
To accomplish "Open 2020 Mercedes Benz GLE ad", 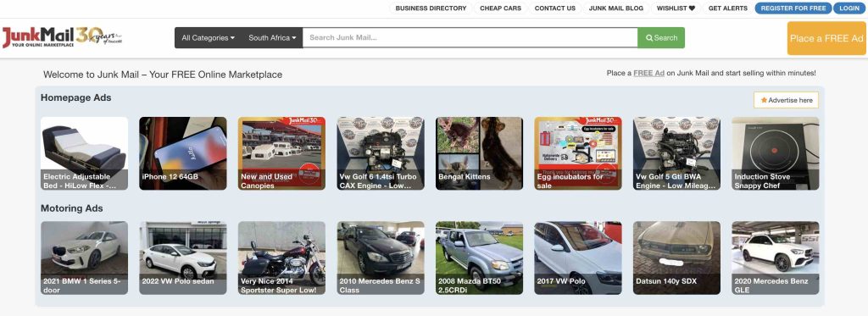I will pyautogui.click(x=776, y=258).
